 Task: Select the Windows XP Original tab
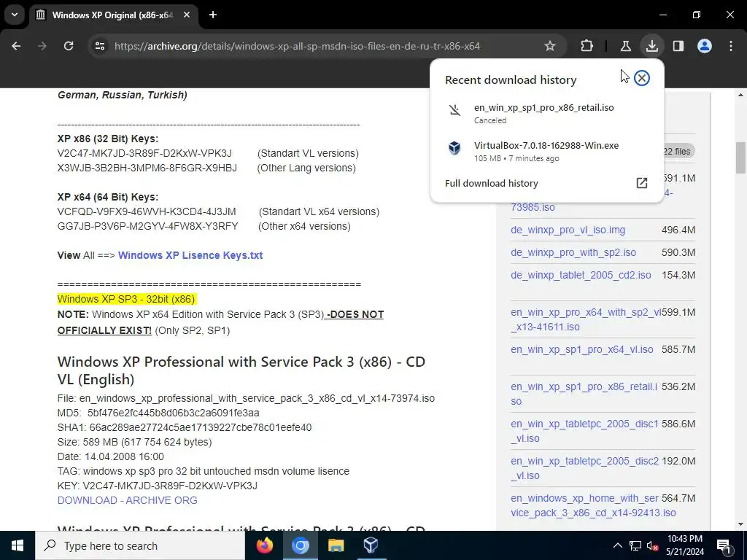coord(112,15)
